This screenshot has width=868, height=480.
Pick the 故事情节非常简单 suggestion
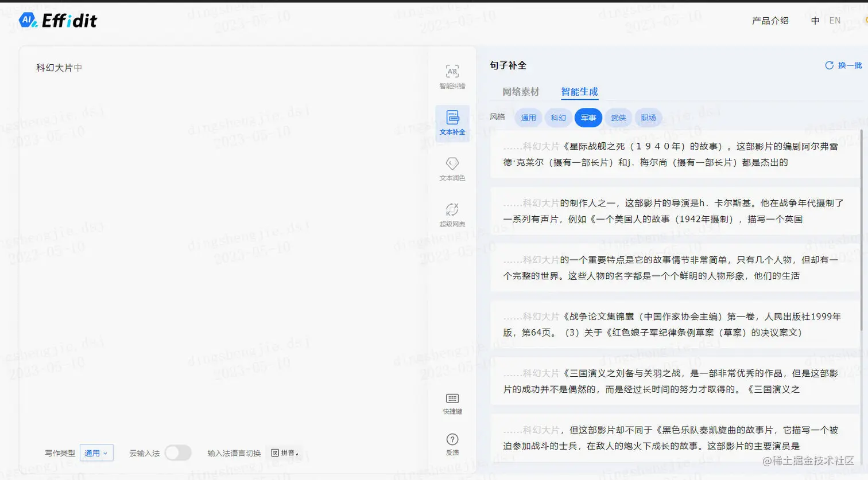675,268
